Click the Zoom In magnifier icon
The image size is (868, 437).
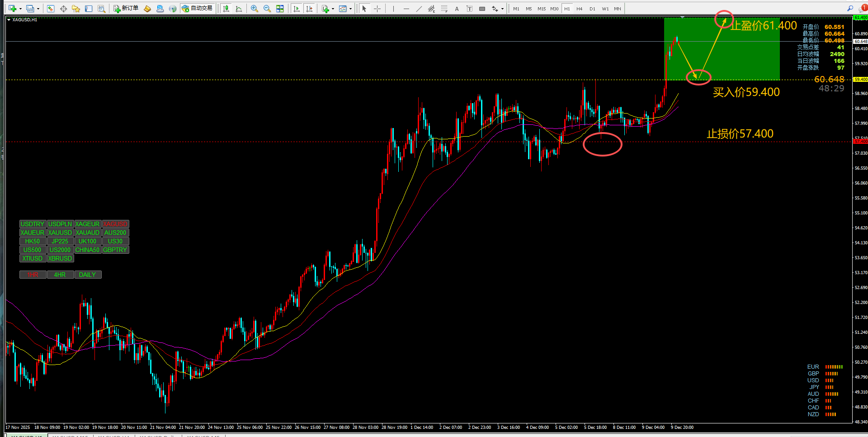(255, 9)
